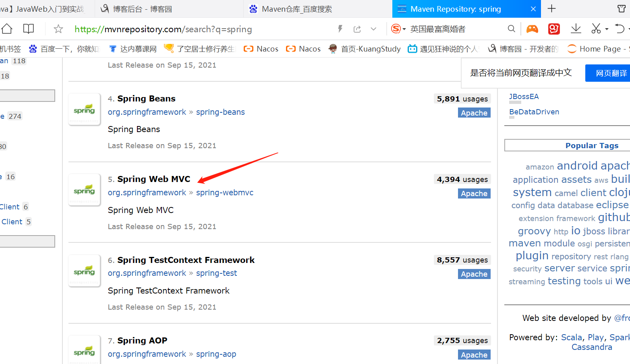Click the Sogou search engine icon

396,29
